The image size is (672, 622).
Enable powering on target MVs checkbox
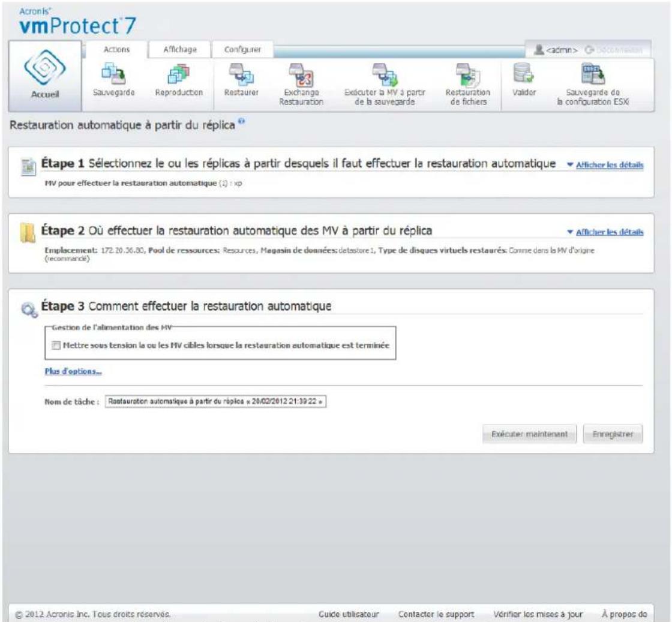click(56, 345)
